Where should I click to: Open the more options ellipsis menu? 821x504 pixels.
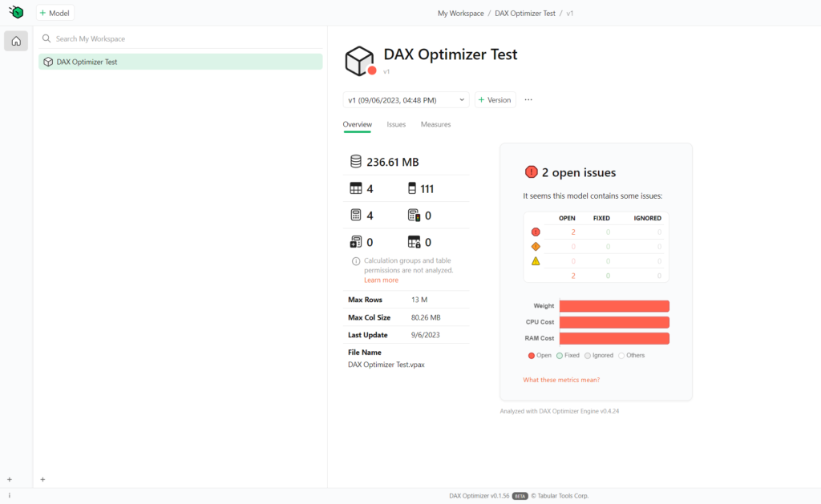click(x=528, y=100)
